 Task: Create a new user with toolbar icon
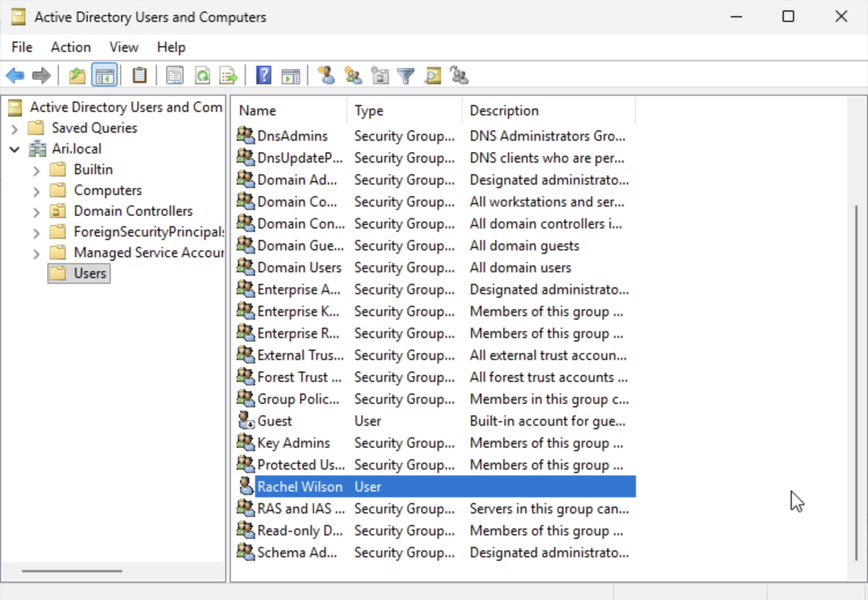[x=326, y=76]
